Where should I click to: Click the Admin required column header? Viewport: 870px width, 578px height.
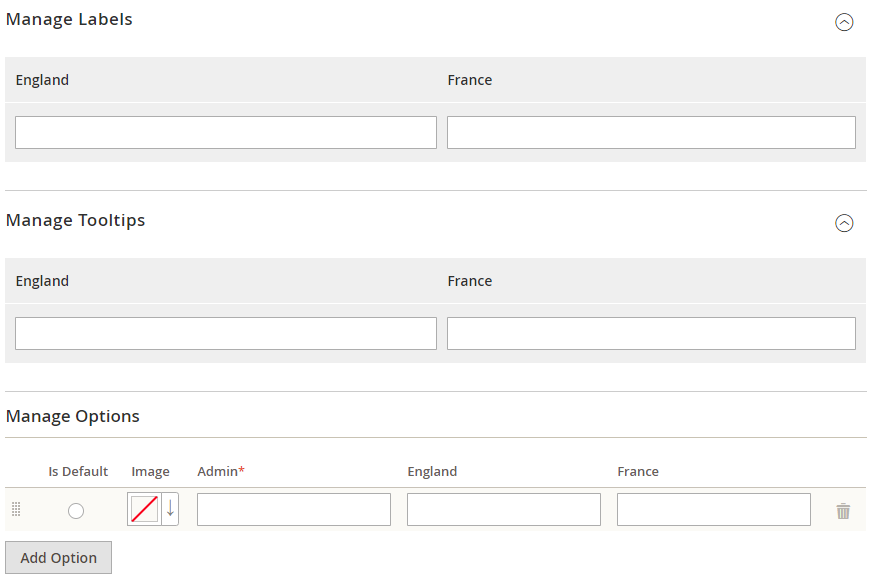(x=221, y=471)
